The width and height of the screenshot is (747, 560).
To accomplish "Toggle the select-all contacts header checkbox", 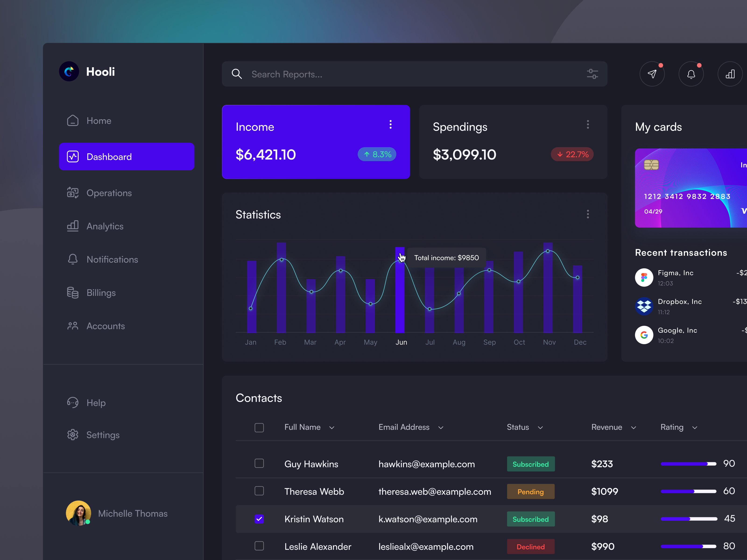I will click(259, 427).
